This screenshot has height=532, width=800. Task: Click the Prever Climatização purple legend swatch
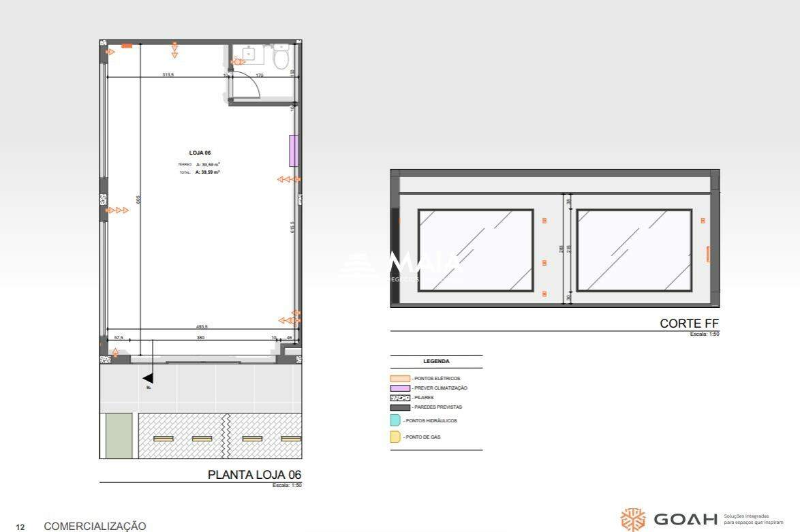pos(400,388)
